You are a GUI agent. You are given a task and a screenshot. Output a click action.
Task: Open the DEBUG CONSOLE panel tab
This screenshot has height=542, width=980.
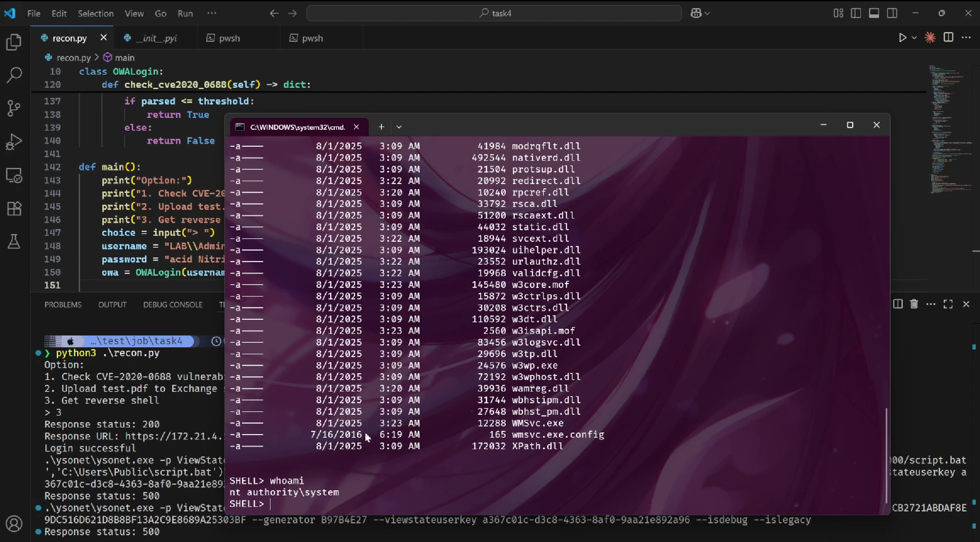pyautogui.click(x=173, y=305)
